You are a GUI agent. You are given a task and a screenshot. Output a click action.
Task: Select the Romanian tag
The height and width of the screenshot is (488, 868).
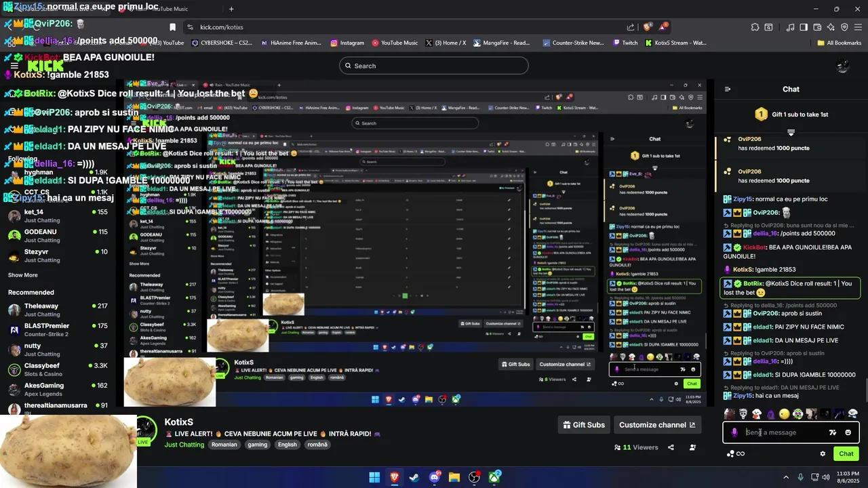pos(224,445)
